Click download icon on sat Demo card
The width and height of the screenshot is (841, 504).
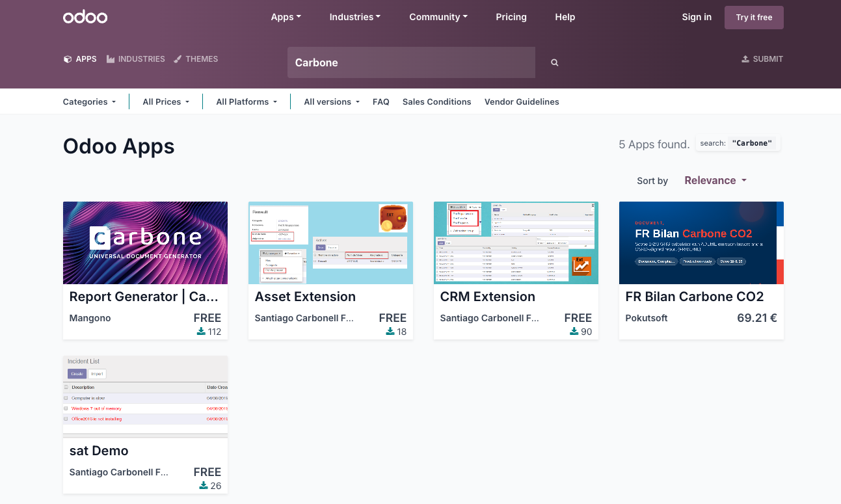(x=204, y=486)
